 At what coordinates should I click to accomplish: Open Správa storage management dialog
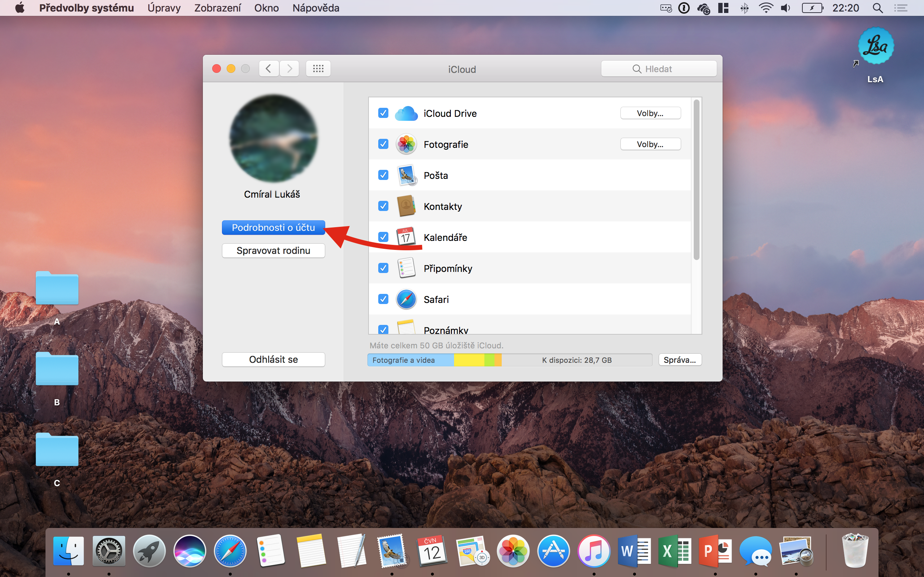(680, 360)
